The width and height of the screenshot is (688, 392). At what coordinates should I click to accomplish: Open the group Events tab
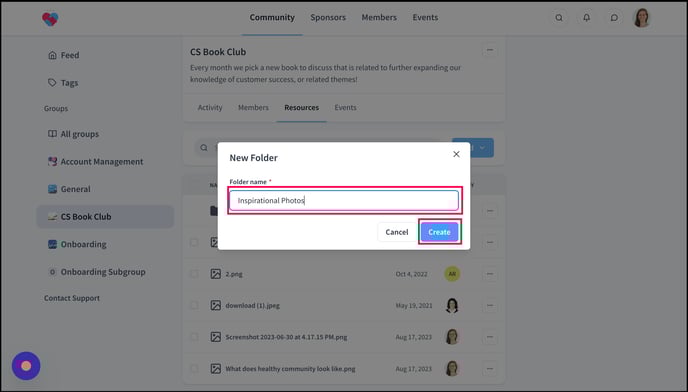click(x=345, y=108)
